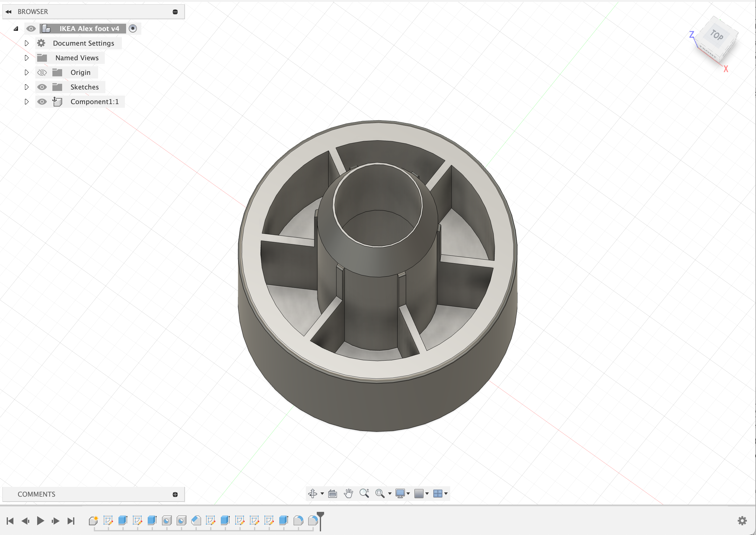This screenshot has height=535, width=756.
Task: Play the design timeline
Action: (x=40, y=521)
